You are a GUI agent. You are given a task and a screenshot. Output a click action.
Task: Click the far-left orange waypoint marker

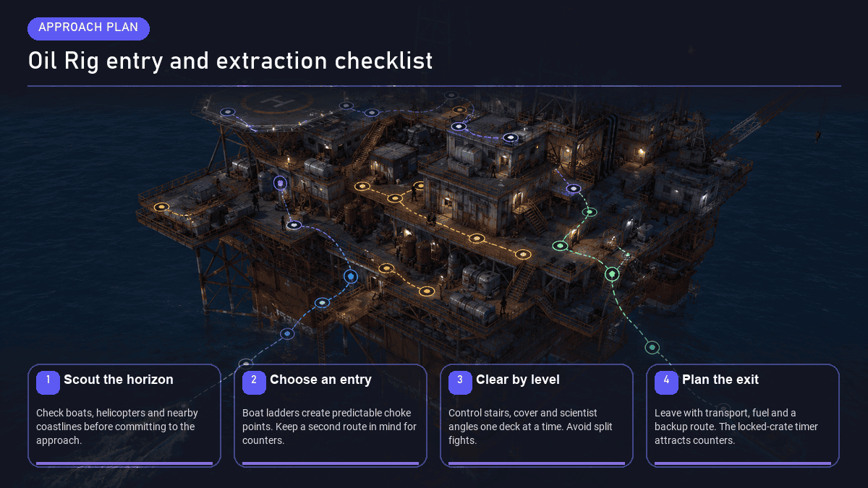click(161, 207)
